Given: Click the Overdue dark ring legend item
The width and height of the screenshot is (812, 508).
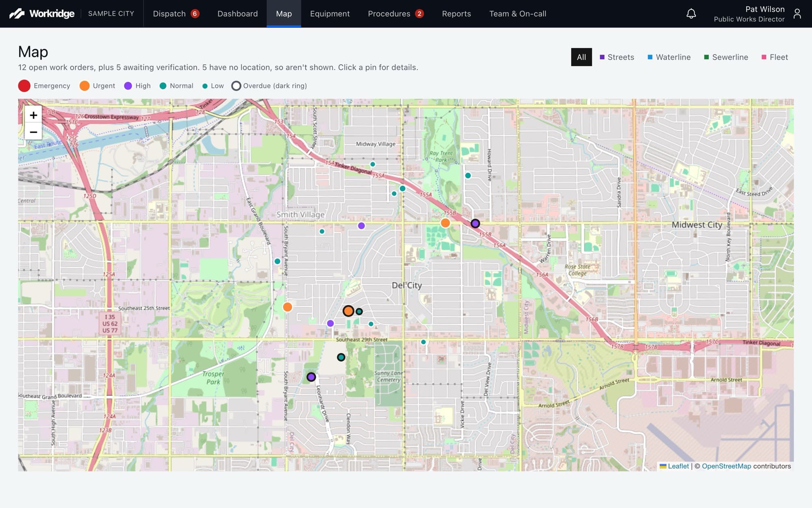Looking at the screenshot, I should pos(269,86).
